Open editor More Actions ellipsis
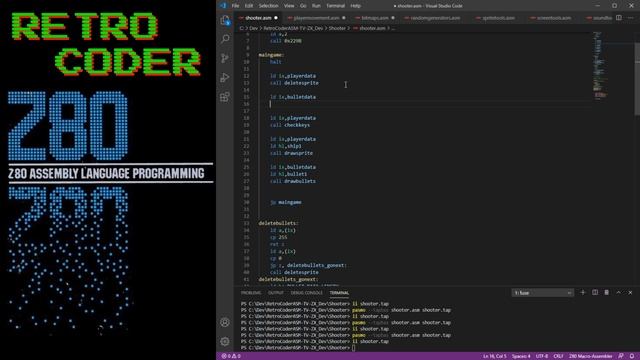 pyautogui.click(x=631, y=18)
